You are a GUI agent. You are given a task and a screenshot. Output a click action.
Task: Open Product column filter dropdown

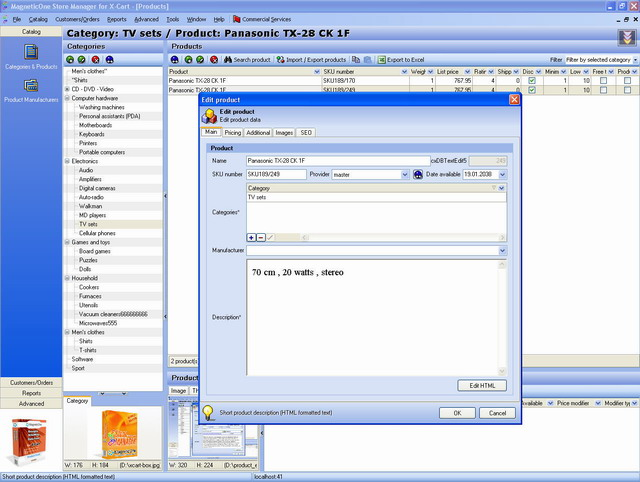click(317, 71)
